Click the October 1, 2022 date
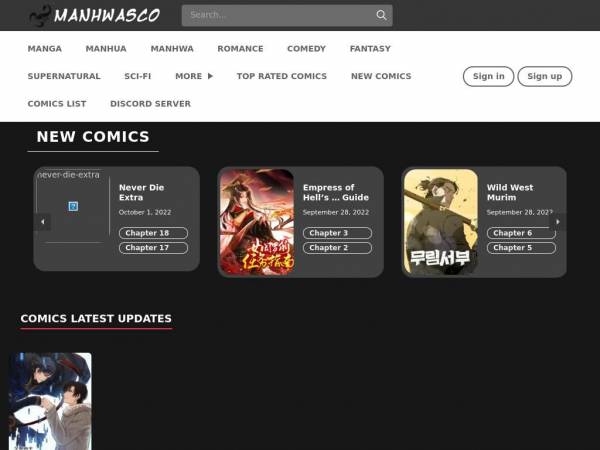This screenshot has width=600, height=450. pos(145,212)
